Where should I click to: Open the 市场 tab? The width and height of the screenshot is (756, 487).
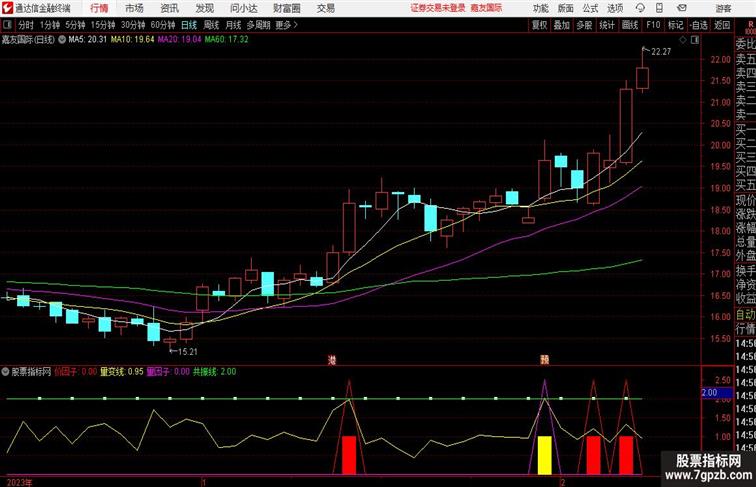click(x=134, y=8)
